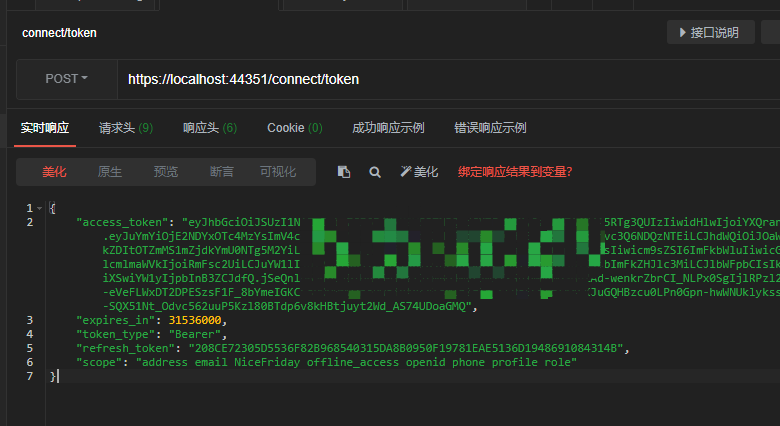Open the POST method dropdown
The width and height of the screenshot is (780, 426).
pyautogui.click(x=67, y=79)
